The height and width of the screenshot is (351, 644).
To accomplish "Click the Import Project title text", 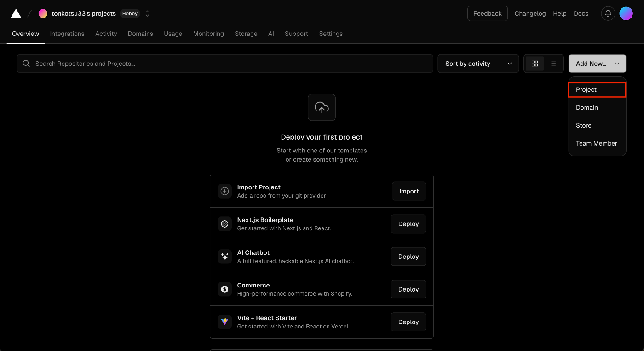I will click(x=259, y=187).
